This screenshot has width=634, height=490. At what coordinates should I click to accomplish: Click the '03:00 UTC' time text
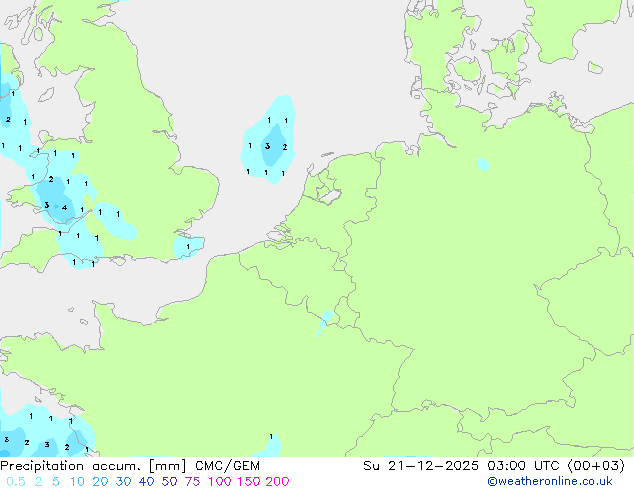click(x=523, y=466)
